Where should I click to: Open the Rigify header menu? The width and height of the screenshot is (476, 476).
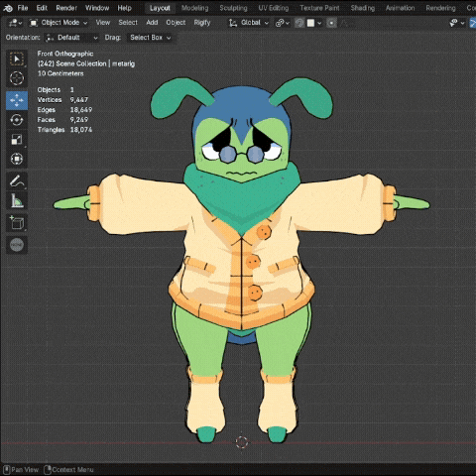point(202,23)
